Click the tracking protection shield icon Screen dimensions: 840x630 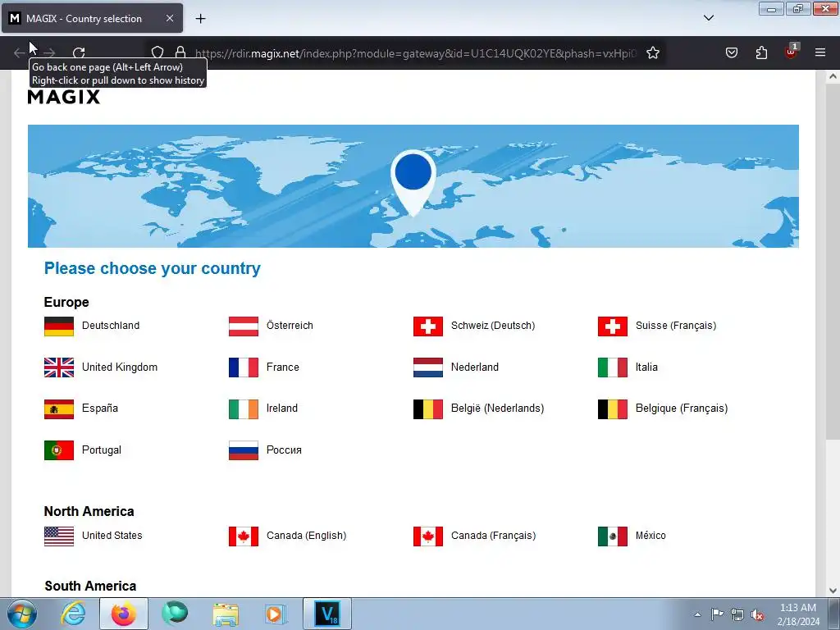point(157,52)
